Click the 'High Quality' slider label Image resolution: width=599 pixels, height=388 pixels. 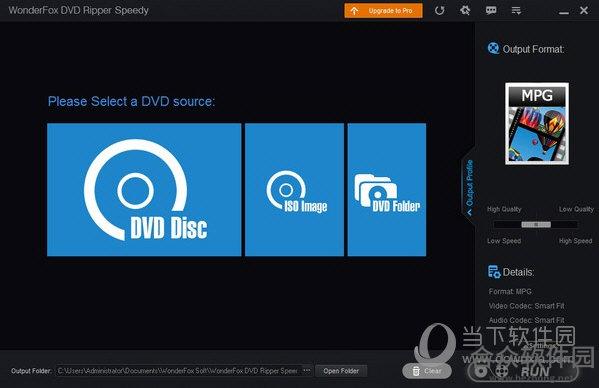point(504,209)
